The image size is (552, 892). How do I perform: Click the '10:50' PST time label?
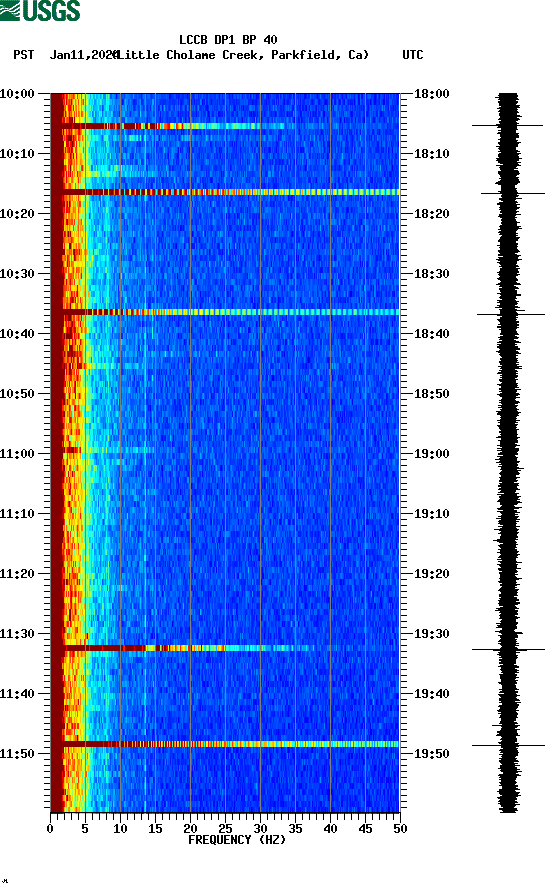tap(17, 394)
